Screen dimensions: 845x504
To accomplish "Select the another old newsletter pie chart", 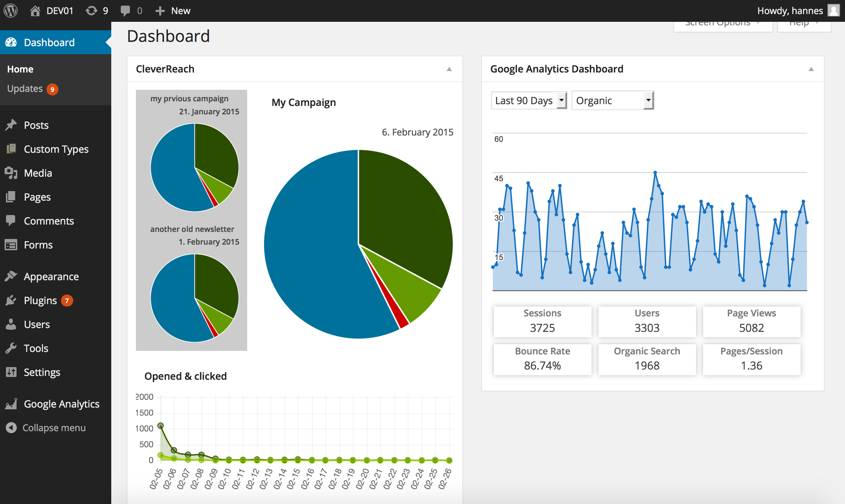I will tap(194, 298).
